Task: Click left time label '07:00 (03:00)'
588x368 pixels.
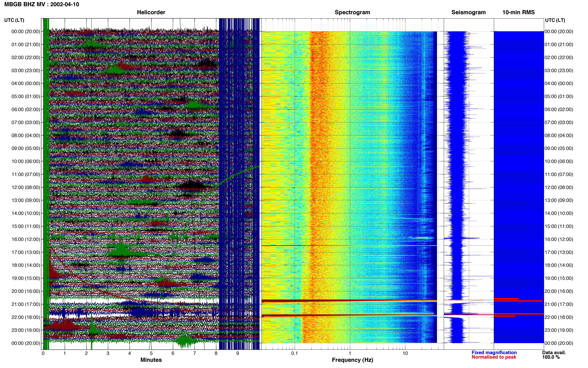Action: click(26, 122)
